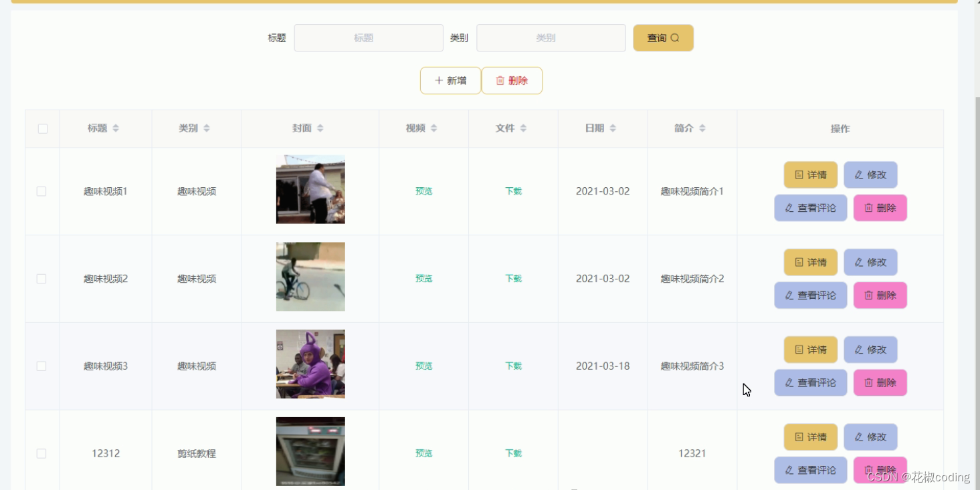Viewport: 980px width, 490px height.
Task: Open 查看评论 for 趣味视频3
Action: click(810, 382)
